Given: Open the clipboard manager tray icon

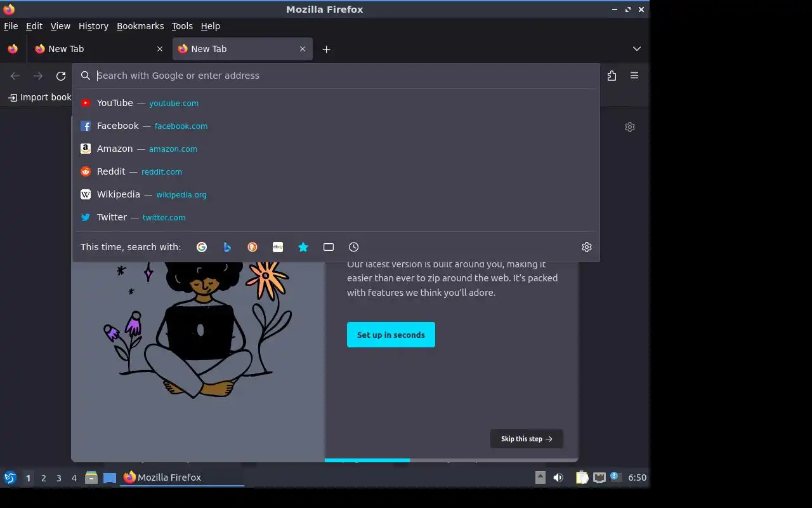Looking at the screenshot, I should point(582,478).
